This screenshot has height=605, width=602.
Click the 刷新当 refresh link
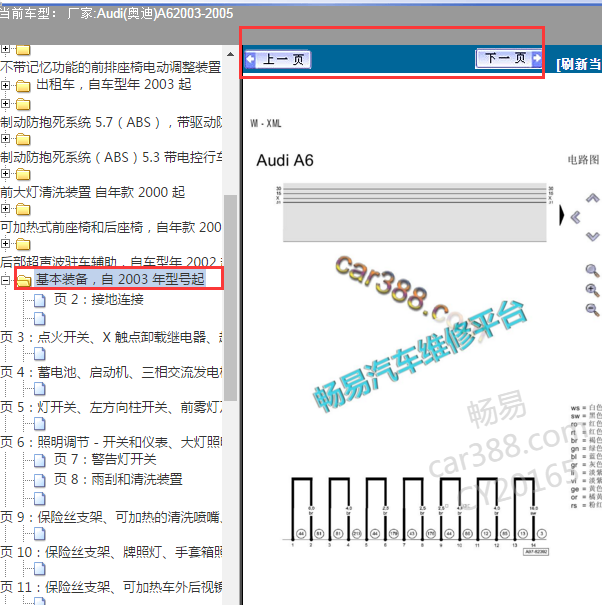pyautogui.click(x=579, y=64)
